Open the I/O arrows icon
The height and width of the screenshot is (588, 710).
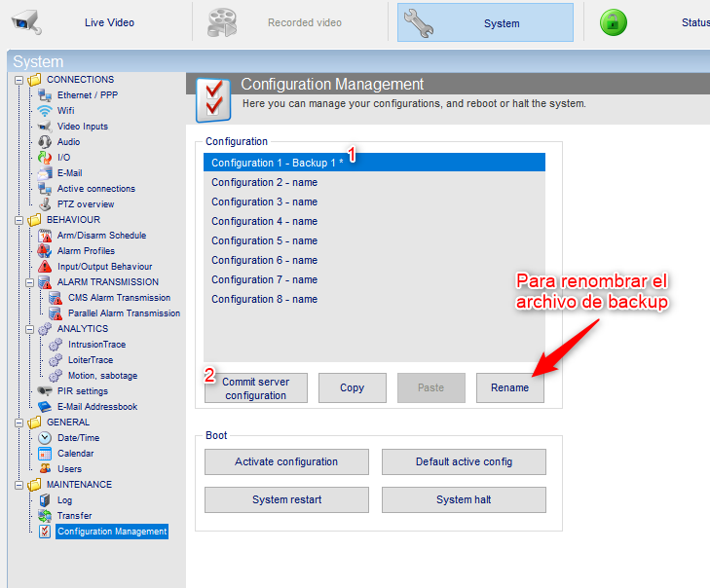(45, 158)
